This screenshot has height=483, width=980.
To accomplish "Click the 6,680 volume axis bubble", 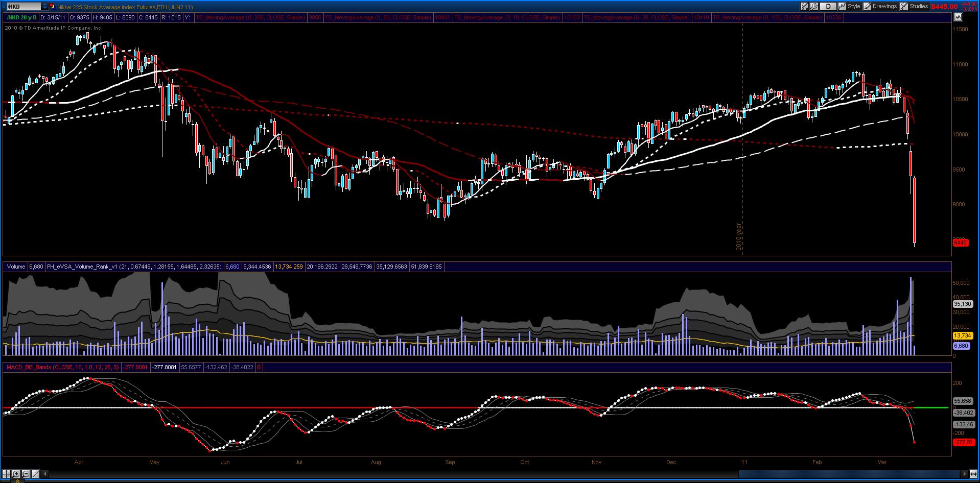I will [961, 346].
